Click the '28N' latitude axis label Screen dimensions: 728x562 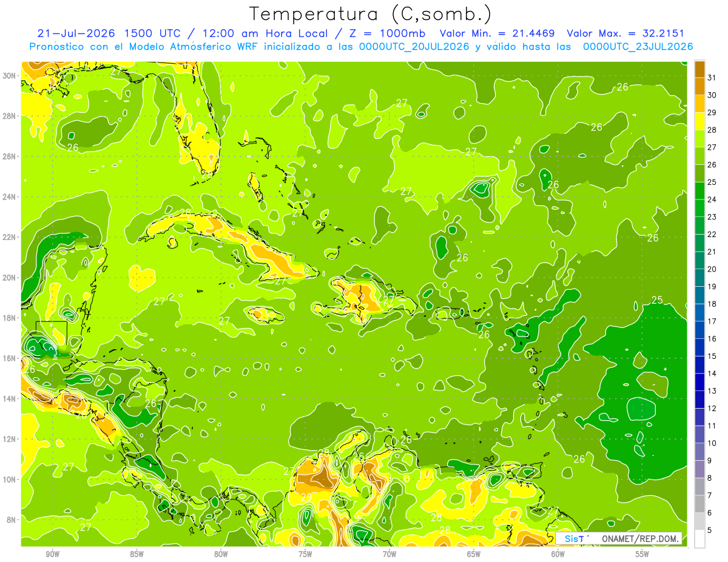(10, 116)
